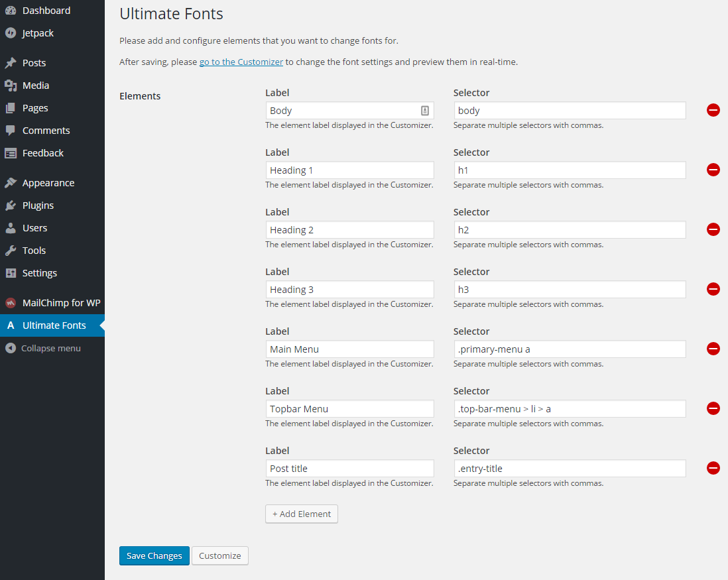Click the contact icon in Body field
Viewport: 728px width, 580px height.
point(425,111)
